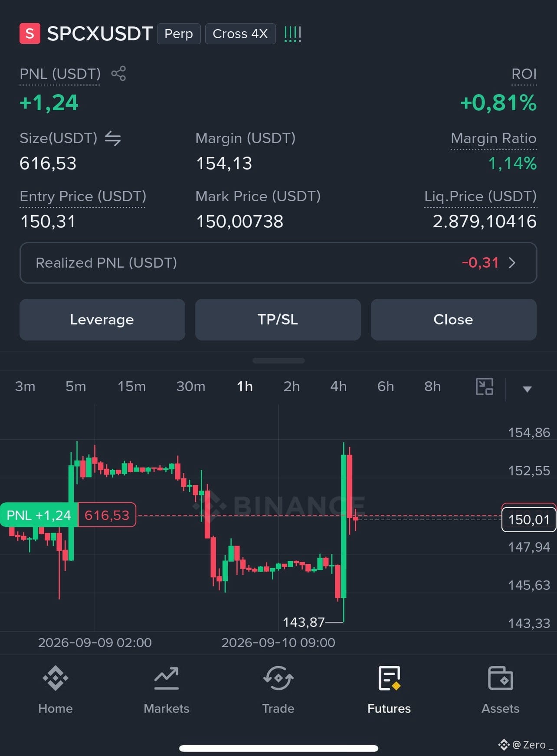Switch to the 15m timeframe
This screenshot has height=756, width=557.
132,386
